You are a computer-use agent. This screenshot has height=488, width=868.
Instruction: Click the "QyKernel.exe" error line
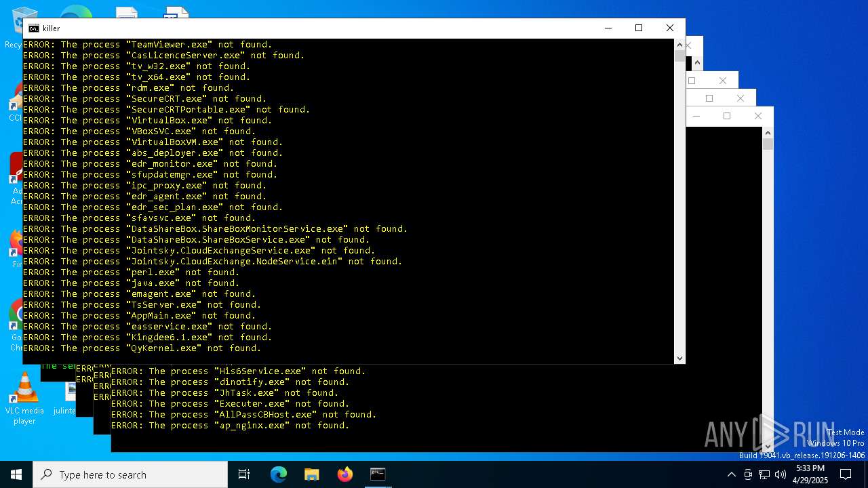coord(142,348)
